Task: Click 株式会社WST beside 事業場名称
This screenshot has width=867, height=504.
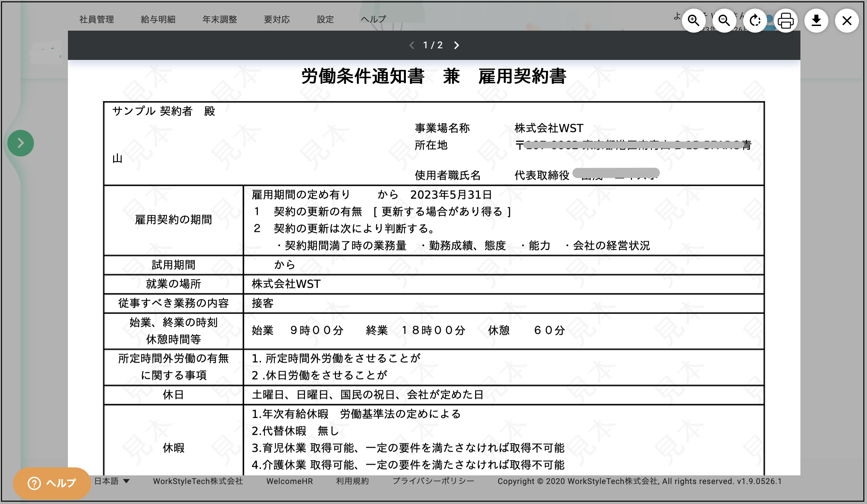Action: (549, 128)
